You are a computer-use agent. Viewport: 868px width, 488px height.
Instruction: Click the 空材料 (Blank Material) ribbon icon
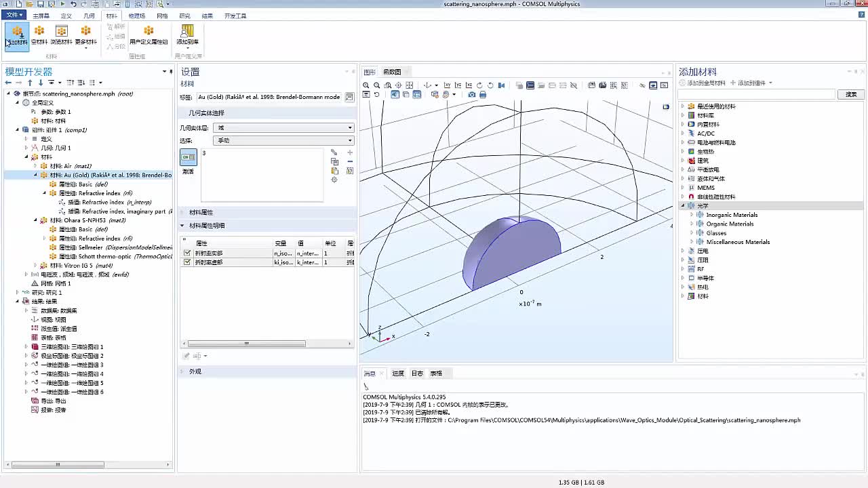click(x=39, y=35)
